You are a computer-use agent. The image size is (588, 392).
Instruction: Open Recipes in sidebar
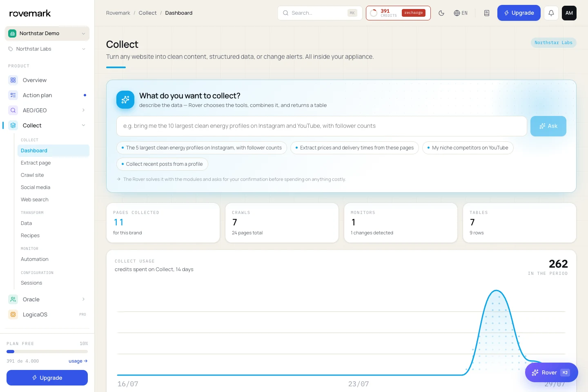(x=53, y=236)
